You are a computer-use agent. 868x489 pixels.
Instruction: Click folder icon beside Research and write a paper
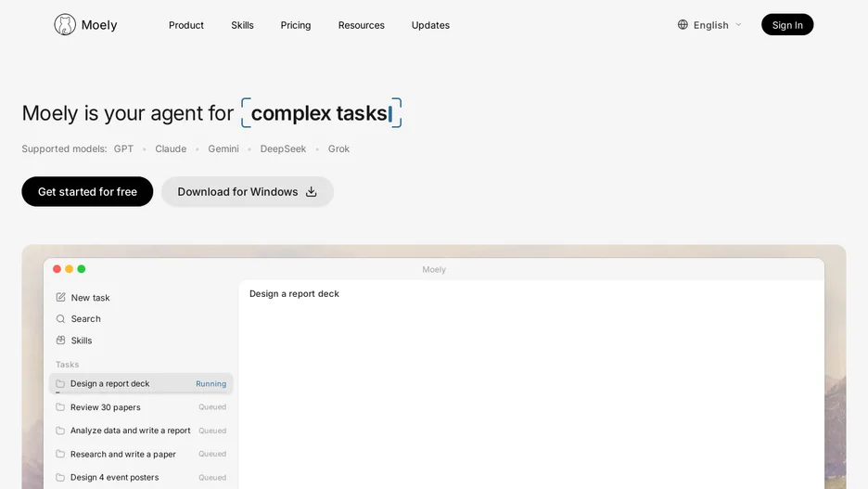(60, 454)
